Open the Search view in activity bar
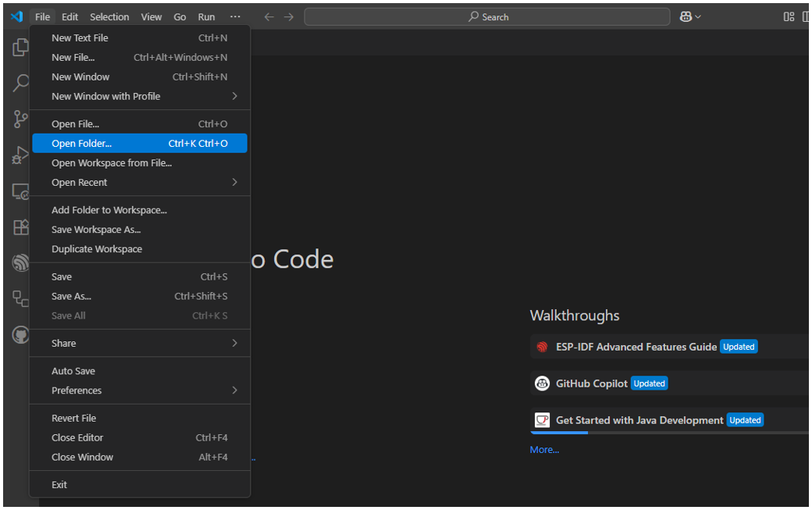Image resolution: width=812 pixels, height=510 pixels. [x=20, y=83]
